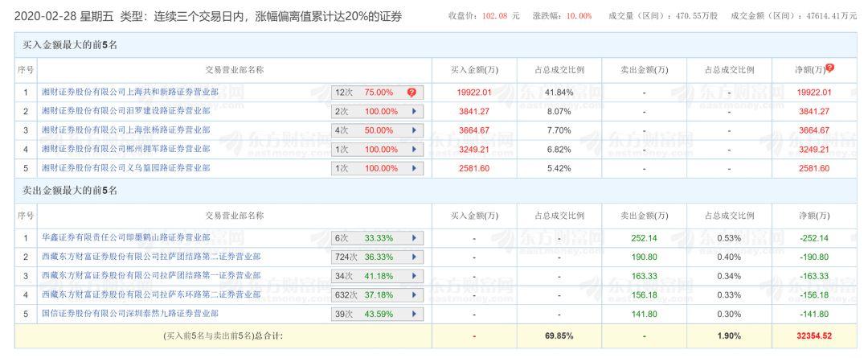Click red question mark icon beside 75.00%
The width and height of the screenshot is (868, 358).
pos(411,93)
